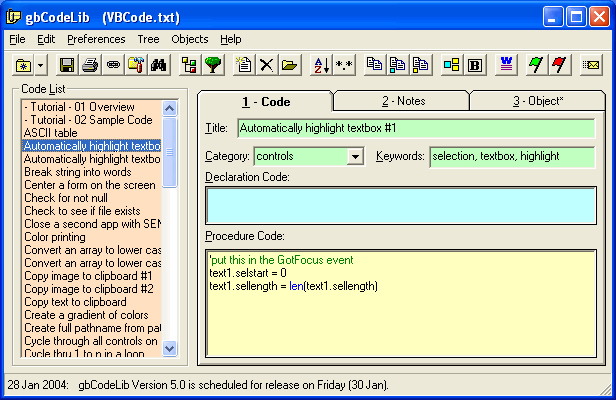
Task: Select 'Copy image to clipboard #2'
Action: 92,289
